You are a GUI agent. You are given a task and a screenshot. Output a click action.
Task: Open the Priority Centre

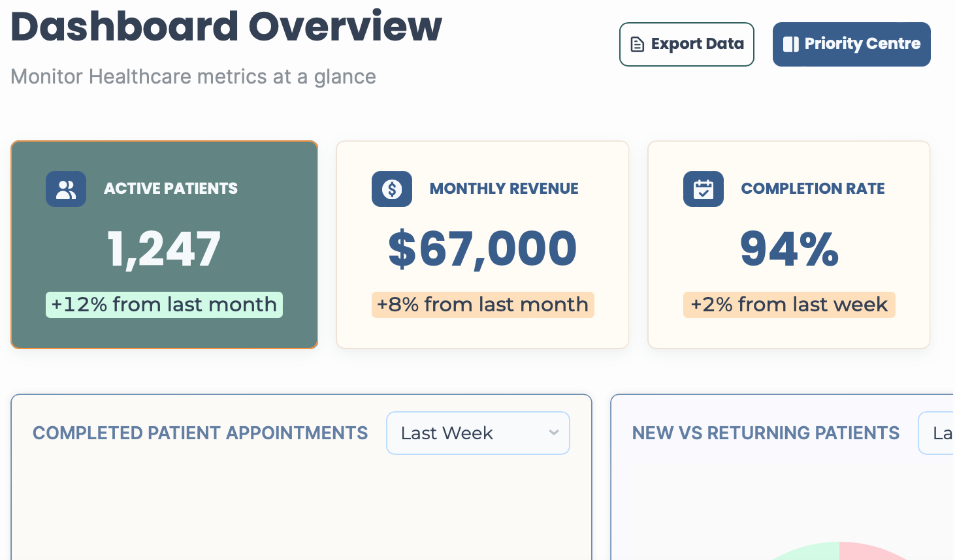851,44
